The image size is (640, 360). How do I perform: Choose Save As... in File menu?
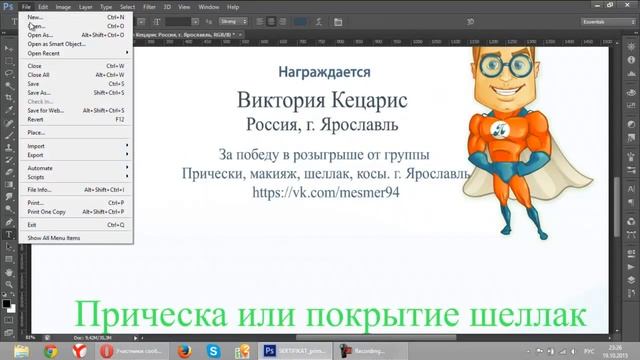[76, 93]
